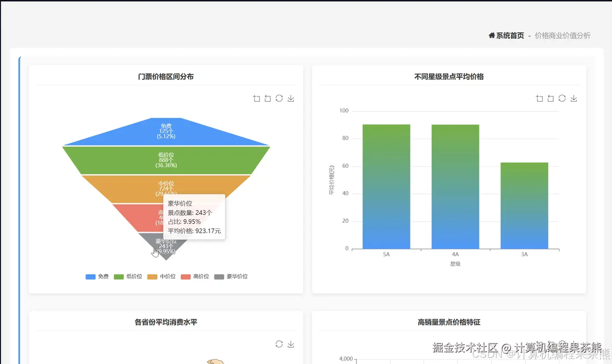Refresh the 各省份平均消费水平 chart
The width and height of the screenshot is (612, 364).
[x=280, y=344]
